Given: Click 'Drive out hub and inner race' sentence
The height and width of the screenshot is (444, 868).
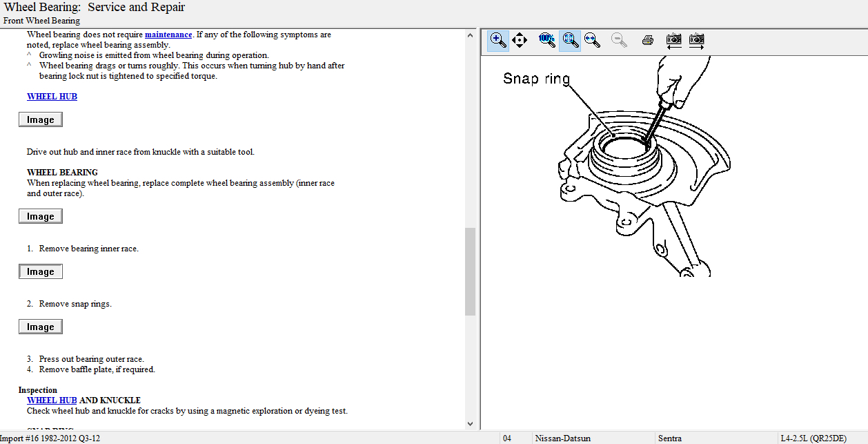Looking at the screenshot, I should click(141, 152).
